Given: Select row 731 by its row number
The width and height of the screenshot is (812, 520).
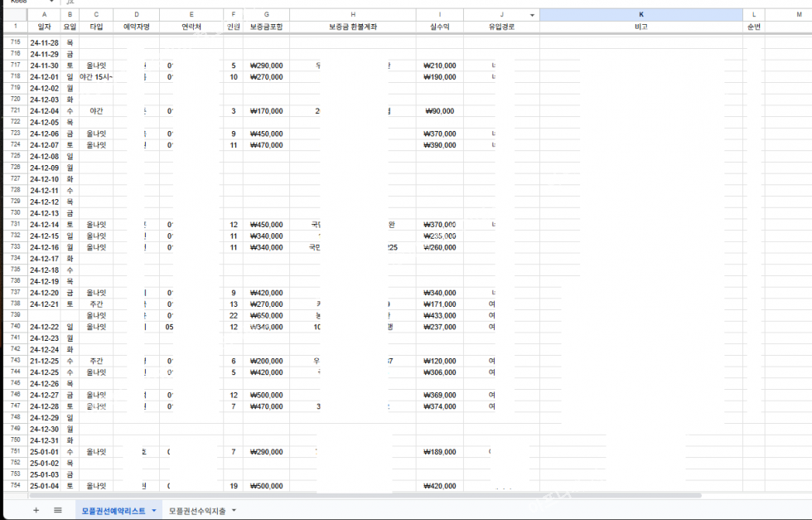Looking at the screenshot, I should pyautogui.click(x=14, y=225).
